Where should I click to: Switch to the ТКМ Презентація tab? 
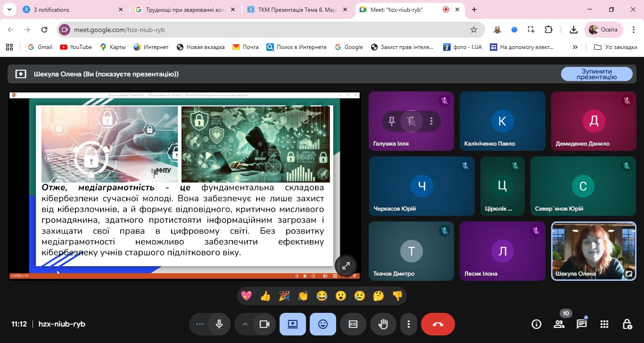[297, 9]
